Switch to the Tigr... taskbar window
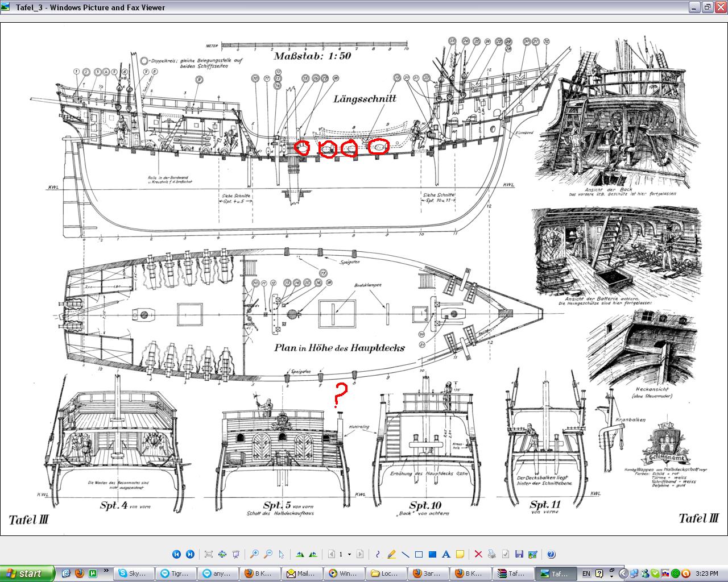728x582 pixels. click(x=177, y=573)
